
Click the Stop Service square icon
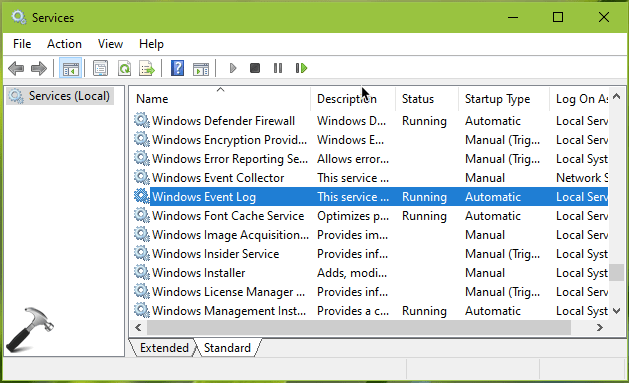tap(255, 68)
